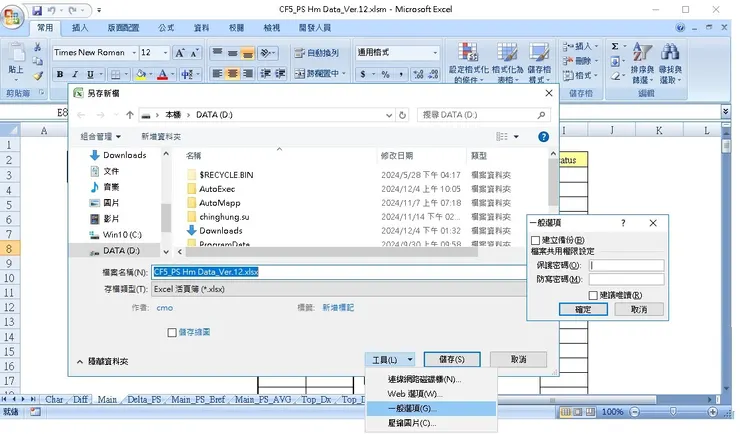Click 取消 in the general options dialog
Screen dimensions: 740x434
point(639,309)
